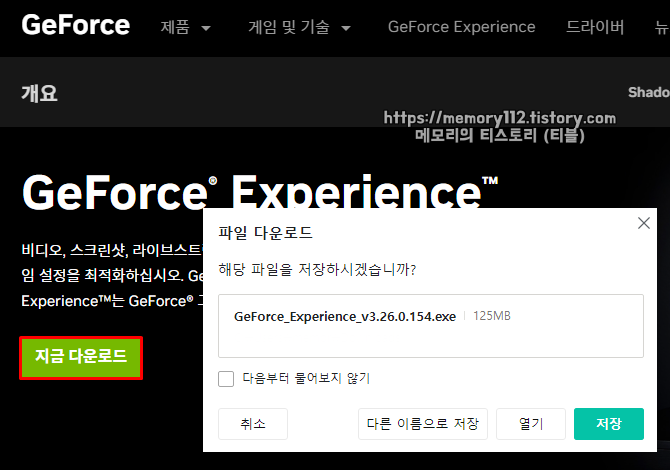Click the 취소 button
Viewport: 670px width, 470px height.
coord(253,424)
